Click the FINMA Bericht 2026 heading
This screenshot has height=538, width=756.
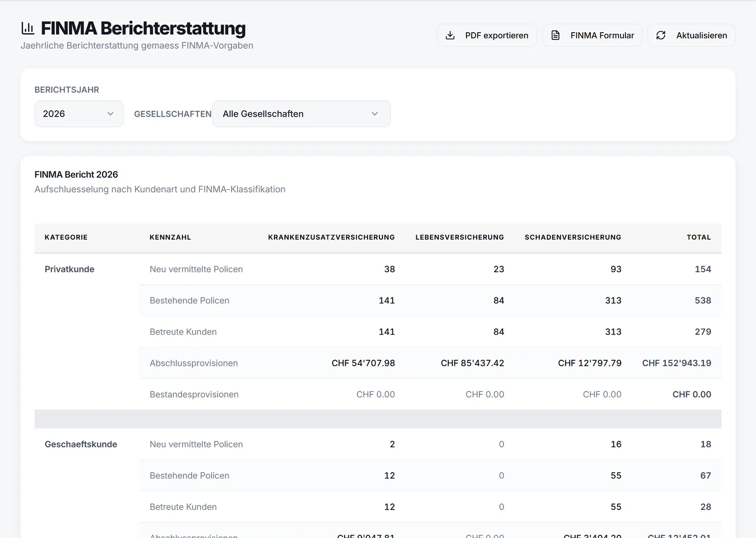pyautogui.click(x=76, y=174)
